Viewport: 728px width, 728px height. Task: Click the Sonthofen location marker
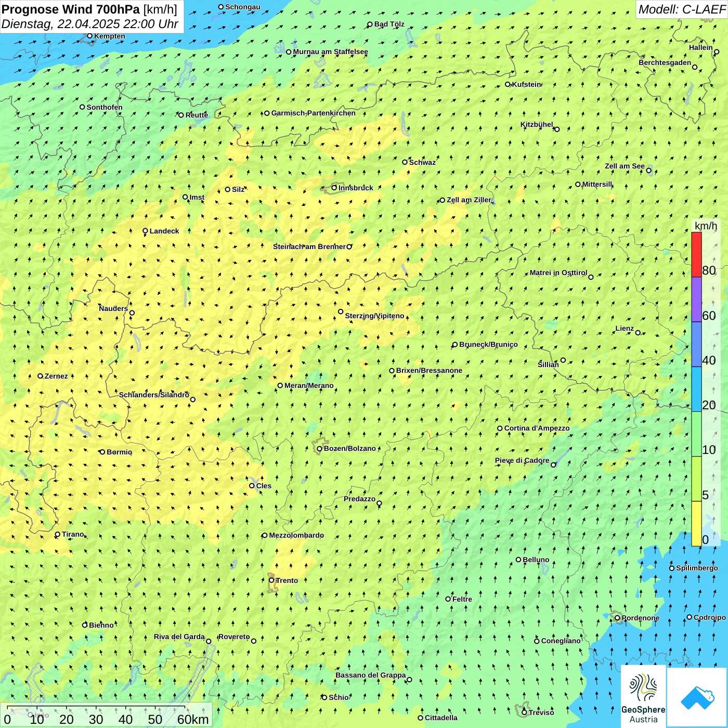pos(82,107)
